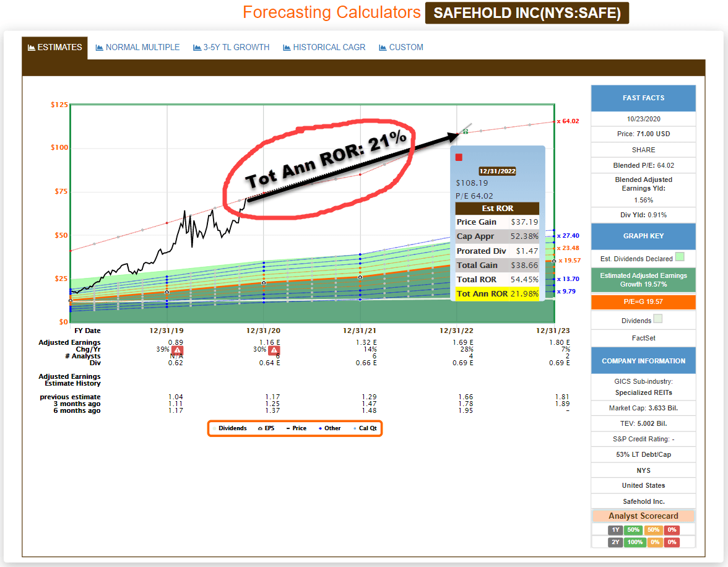Click the Adjusted Earnings row label
Screen dimensions: 728x567
(x=69, y=342)
